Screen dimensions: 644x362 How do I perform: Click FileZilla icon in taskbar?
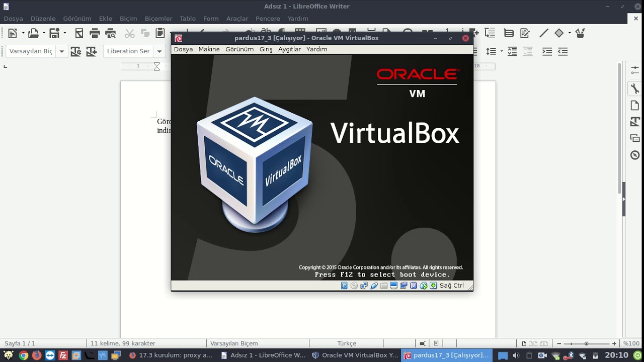(63, 355)
